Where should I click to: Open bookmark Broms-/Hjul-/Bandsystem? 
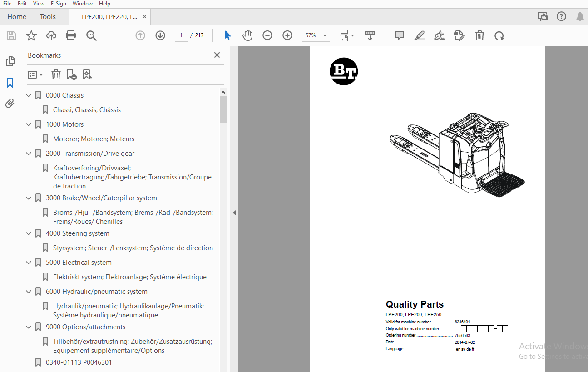[x=133, y=217]
